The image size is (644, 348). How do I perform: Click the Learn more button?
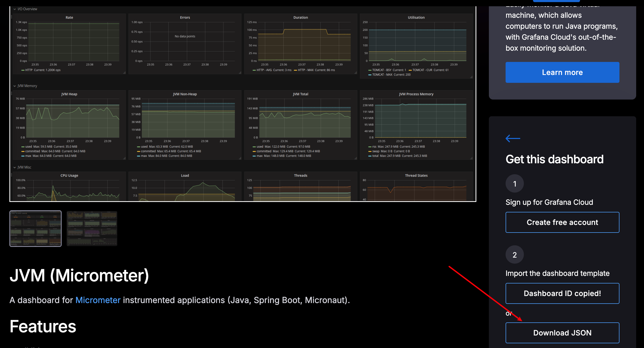(x=562, y=72)
